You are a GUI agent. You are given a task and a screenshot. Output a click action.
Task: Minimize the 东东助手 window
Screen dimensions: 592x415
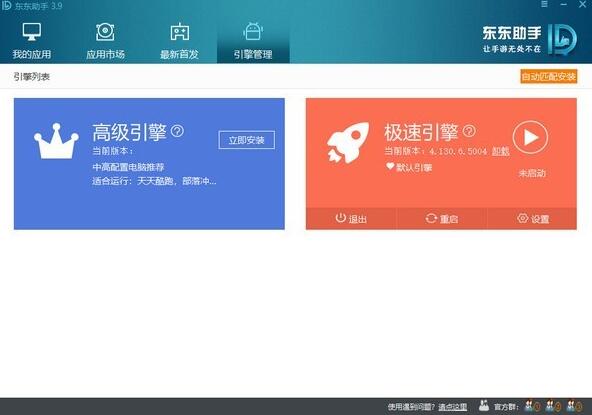pyautogui.click(x=564, y=4)
